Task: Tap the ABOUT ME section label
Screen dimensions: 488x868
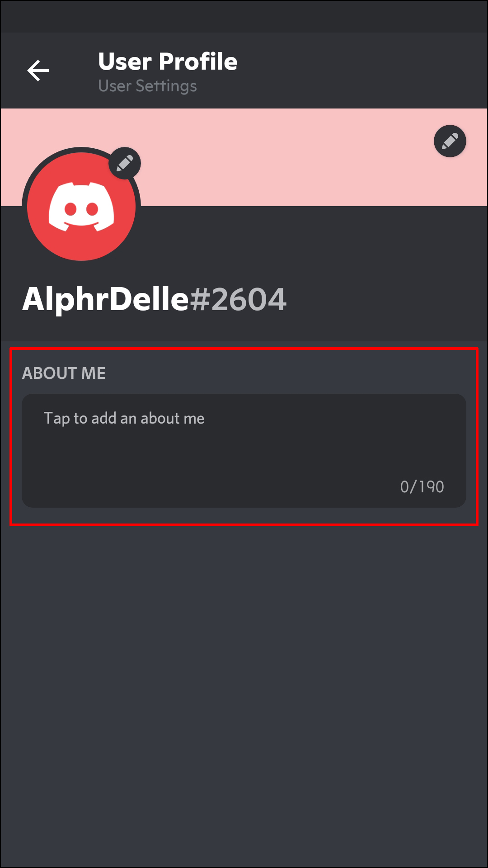Action: pyautogui.click(x=64, y=373)
